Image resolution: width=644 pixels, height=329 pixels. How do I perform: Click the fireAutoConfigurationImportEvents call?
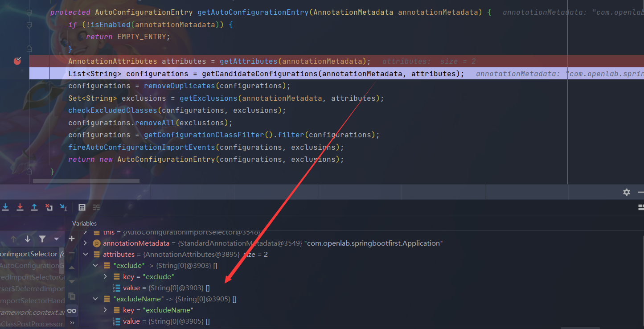(x=141, y=147)
